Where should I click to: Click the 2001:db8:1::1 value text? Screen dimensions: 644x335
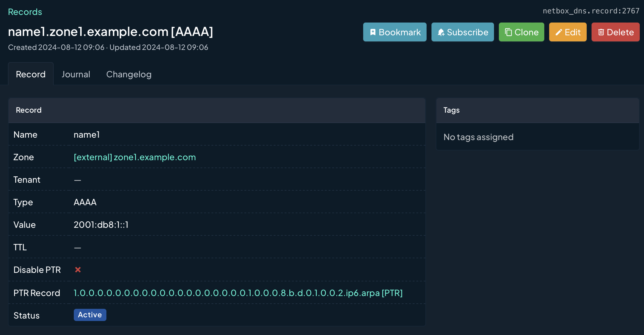coord(101,225)
